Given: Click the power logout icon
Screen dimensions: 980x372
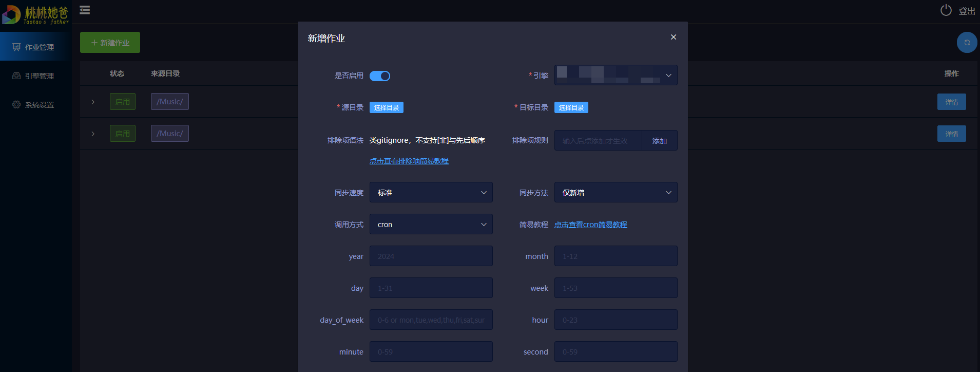Looking at the screenshot, I should point(946,10).
